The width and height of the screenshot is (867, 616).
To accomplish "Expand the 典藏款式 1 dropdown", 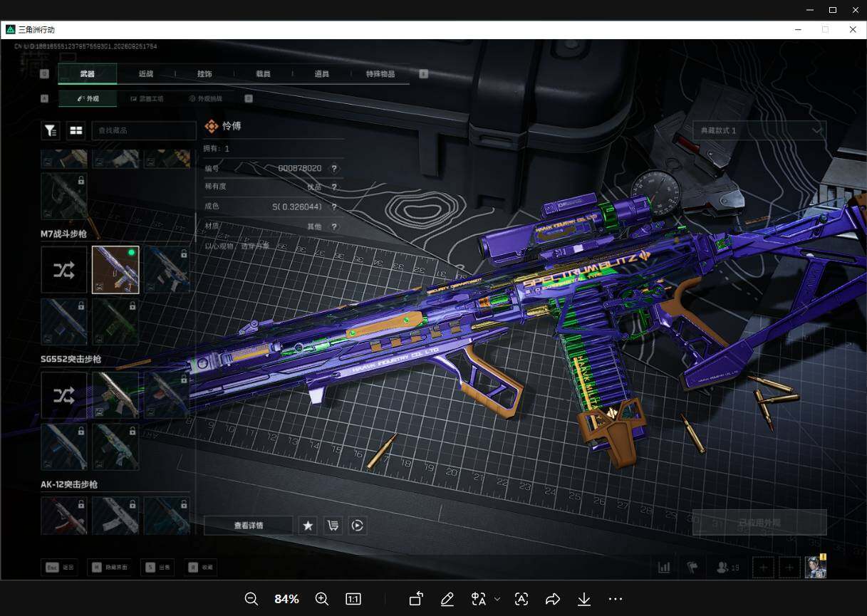I will [x=759, y=130].
